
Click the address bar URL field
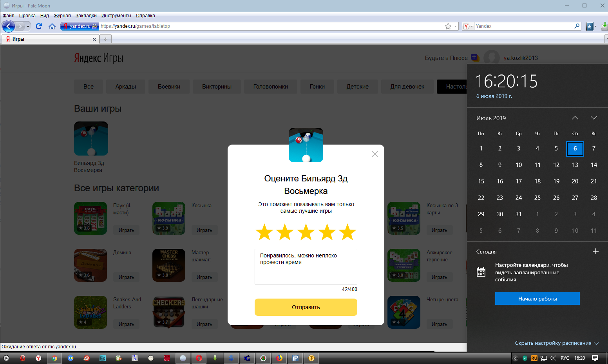click(x=271, y=26)
